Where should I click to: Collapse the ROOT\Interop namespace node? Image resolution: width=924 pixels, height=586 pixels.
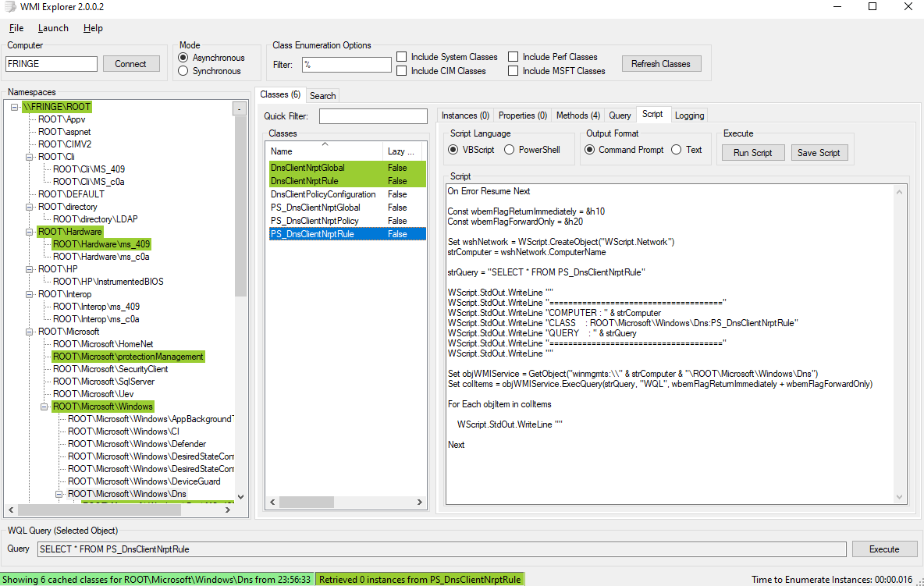pos(30,294)
